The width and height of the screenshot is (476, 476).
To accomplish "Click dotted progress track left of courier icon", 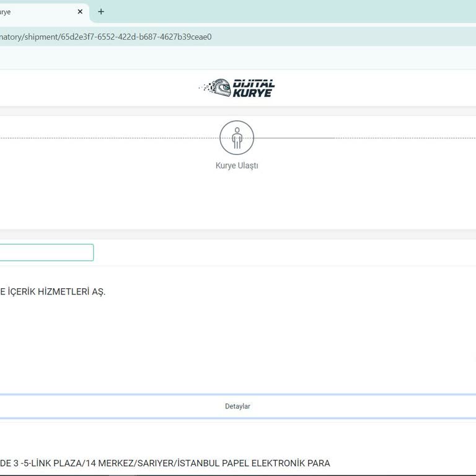I will click(x=110, y=138).
